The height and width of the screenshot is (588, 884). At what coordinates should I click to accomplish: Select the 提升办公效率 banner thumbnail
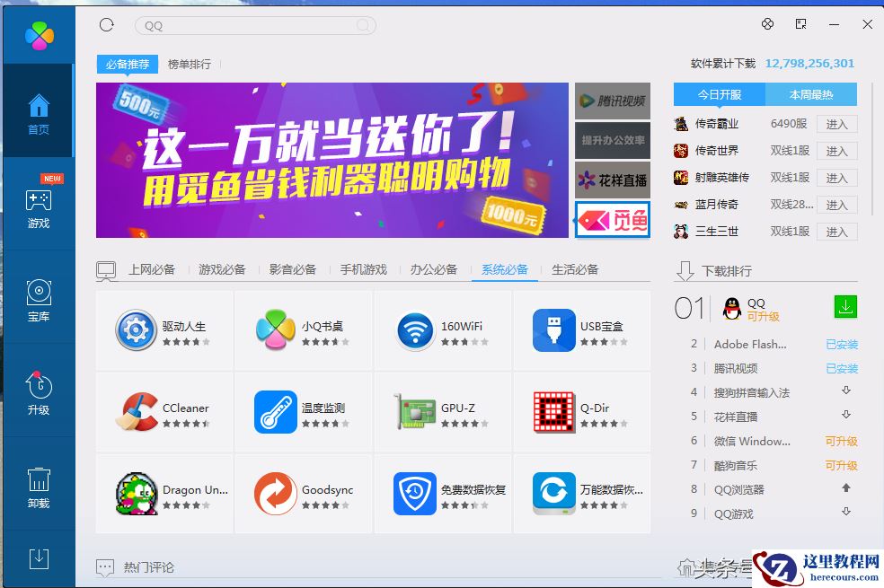[613, 140]
